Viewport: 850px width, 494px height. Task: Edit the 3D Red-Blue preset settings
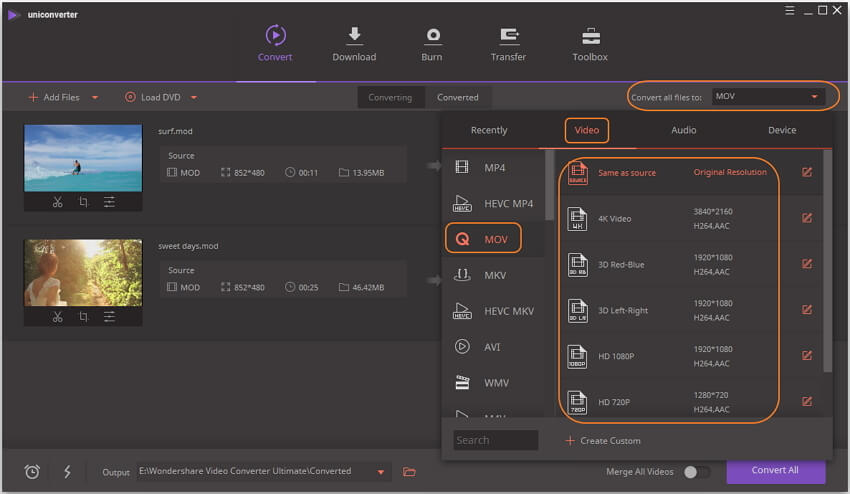point(807,264)
